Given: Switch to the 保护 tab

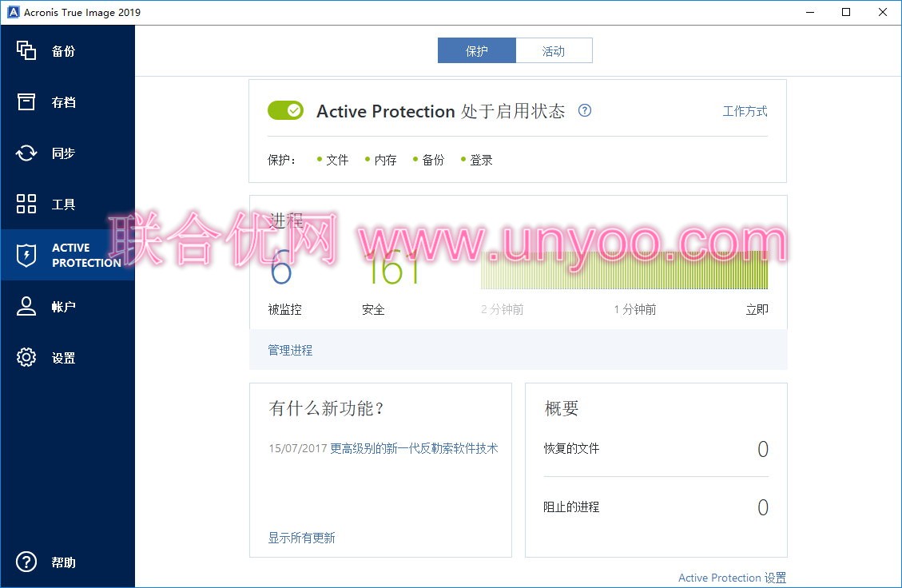Looking at the screenshot, I should pos(476,50).
